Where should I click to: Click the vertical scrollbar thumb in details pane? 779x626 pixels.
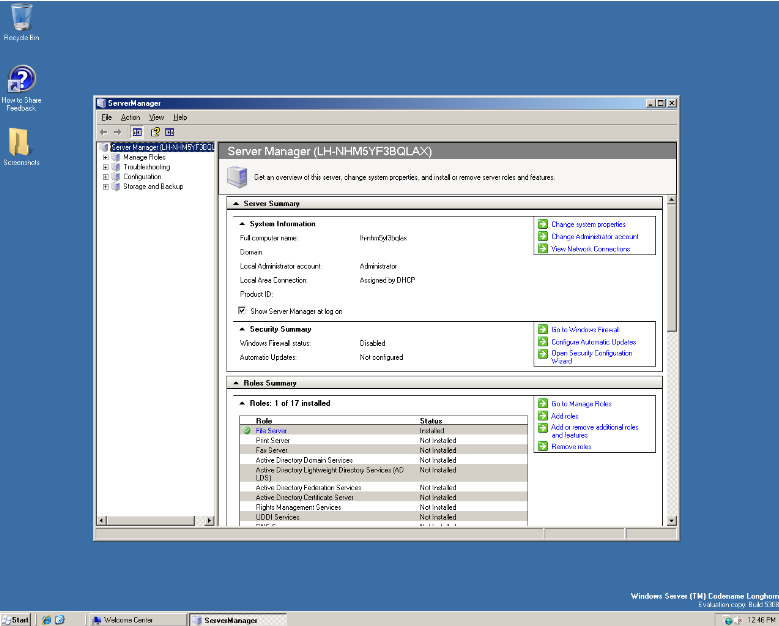click(x=672, y=269)
